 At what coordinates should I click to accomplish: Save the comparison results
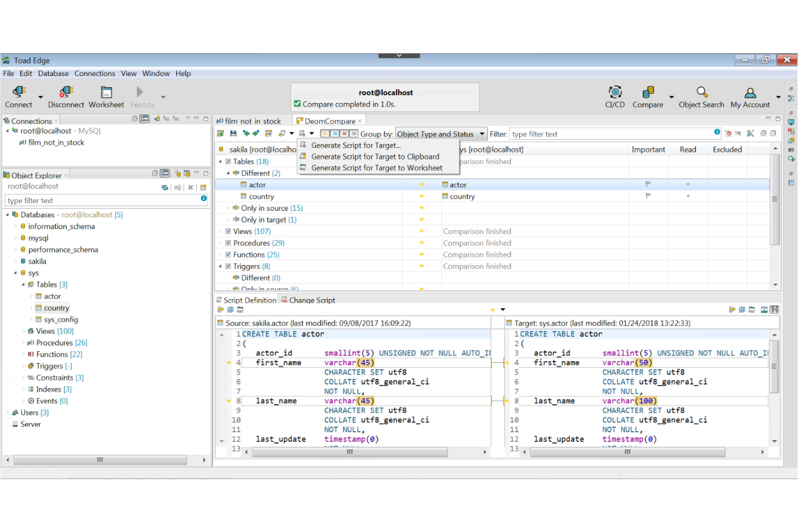coord(233,133)
